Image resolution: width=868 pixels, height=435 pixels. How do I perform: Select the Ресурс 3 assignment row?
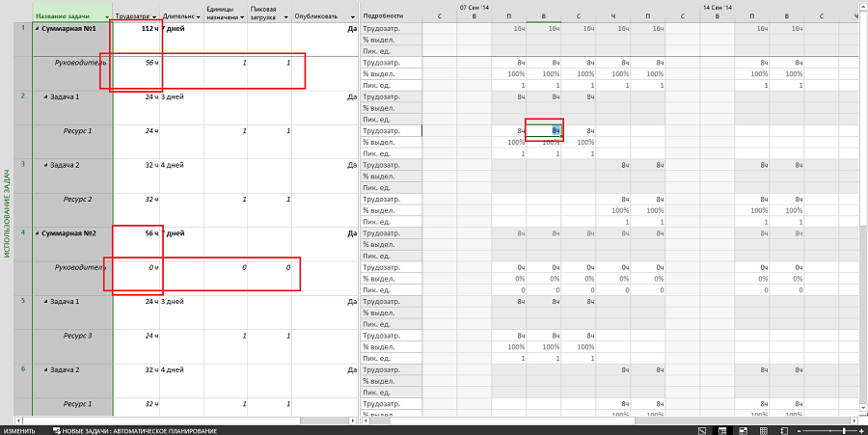77,336
